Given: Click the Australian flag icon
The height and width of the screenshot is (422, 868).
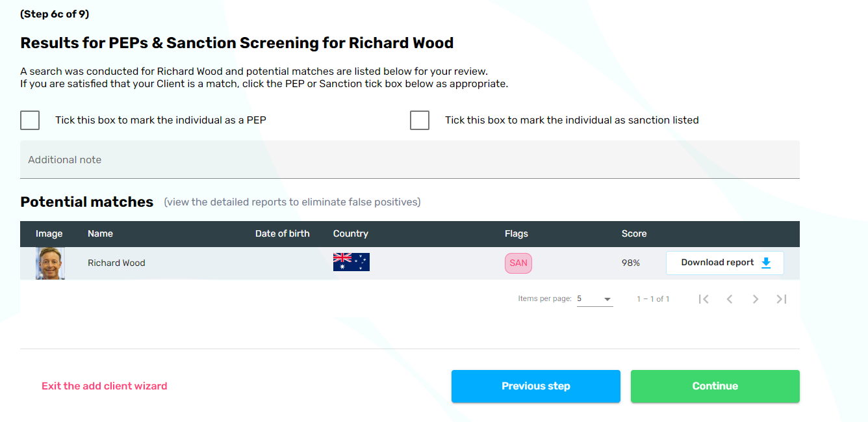Looking at the screenshot, I should pos(351,262).
